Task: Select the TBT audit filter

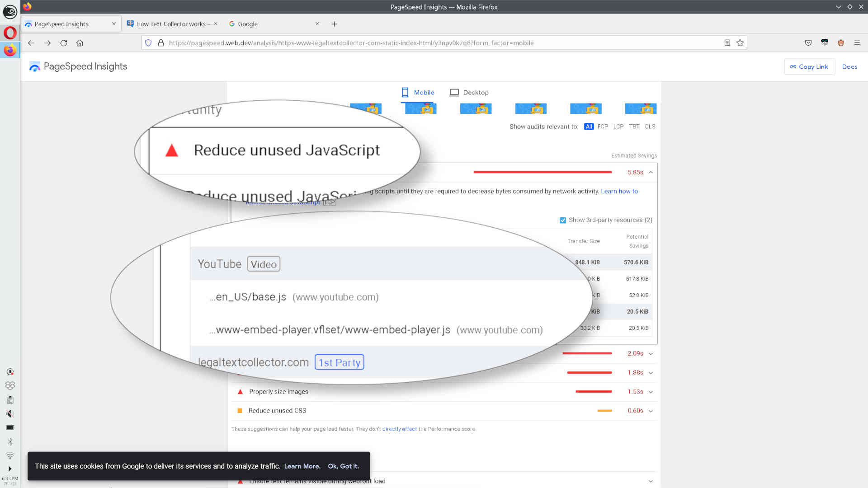Action: (x=634, y=127)
